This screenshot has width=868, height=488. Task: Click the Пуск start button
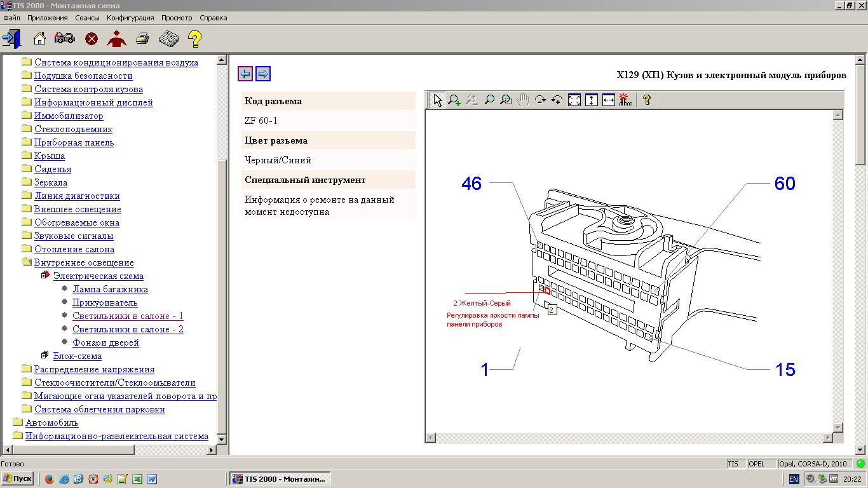[x=17, y=478]
